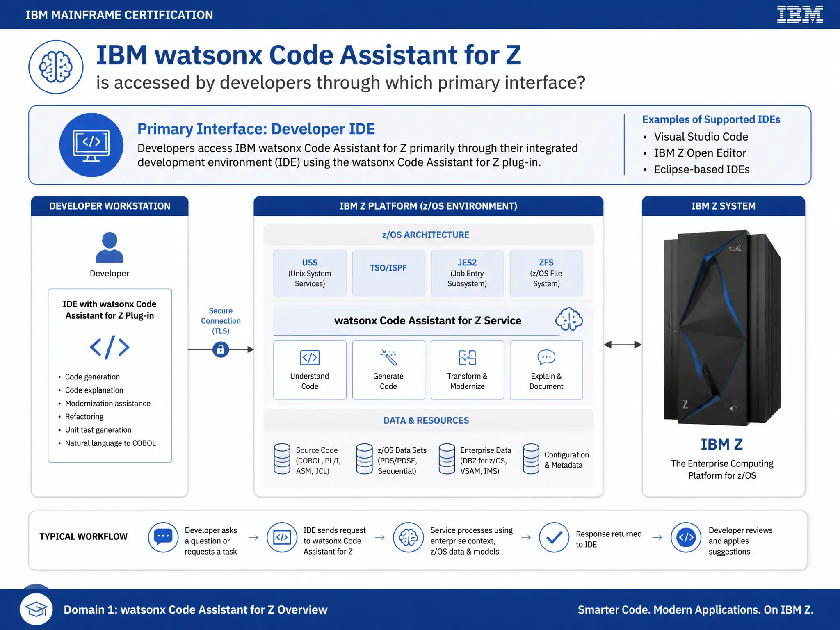Screen dimensions: 840x630
Task: Click the Understand Code icon
Action: (x=310, y=358)
